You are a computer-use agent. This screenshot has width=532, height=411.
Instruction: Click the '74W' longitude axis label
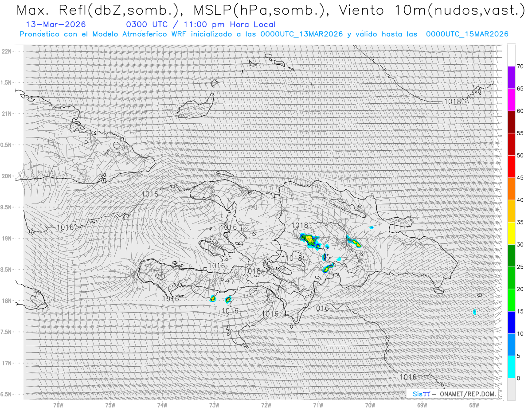click(x=162, y=405)
